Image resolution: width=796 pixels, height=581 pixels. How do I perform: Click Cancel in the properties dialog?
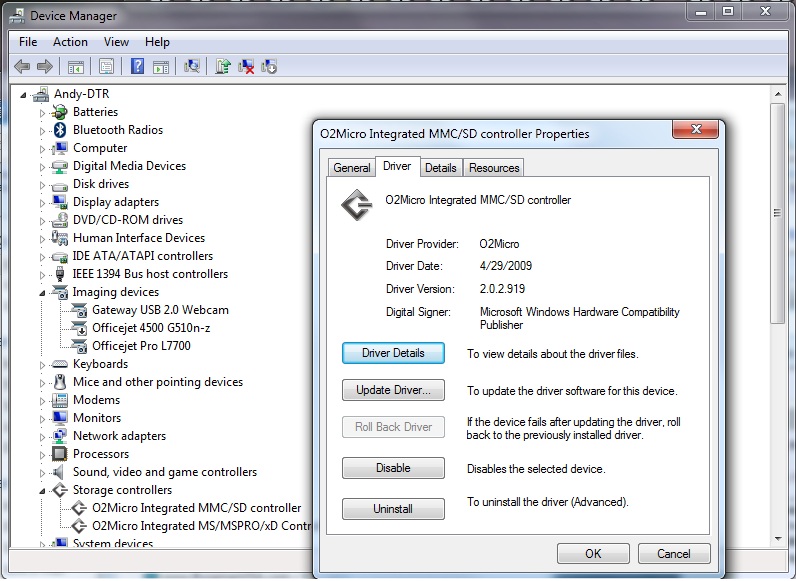coord(674,554)
